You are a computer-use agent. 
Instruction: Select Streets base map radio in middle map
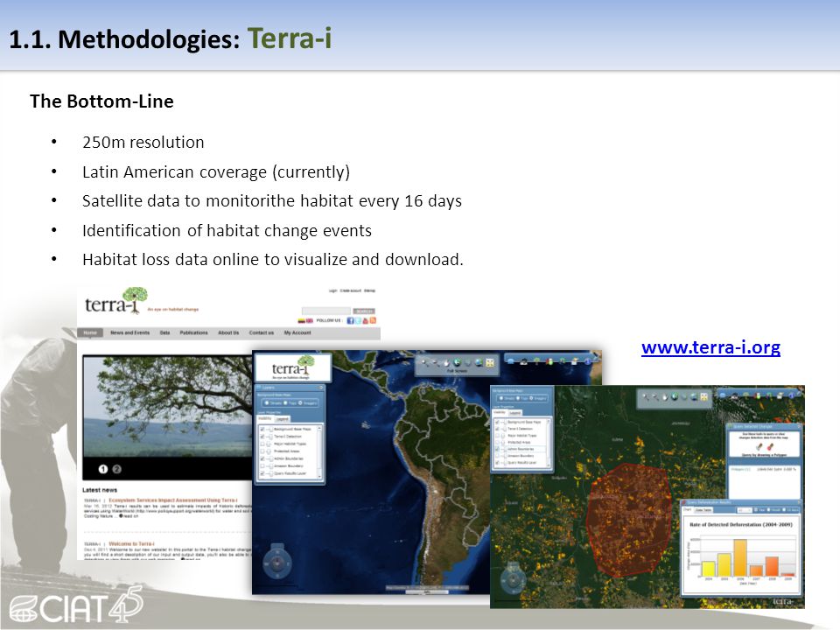coord(267,402)
